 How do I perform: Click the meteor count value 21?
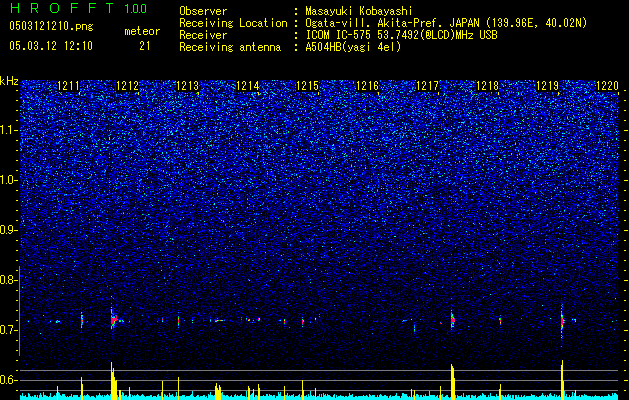tap(145, 46)
